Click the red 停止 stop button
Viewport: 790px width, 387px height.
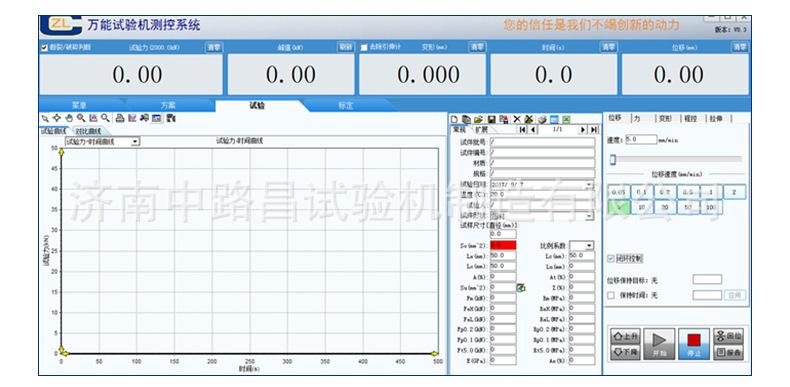point(694,344)
